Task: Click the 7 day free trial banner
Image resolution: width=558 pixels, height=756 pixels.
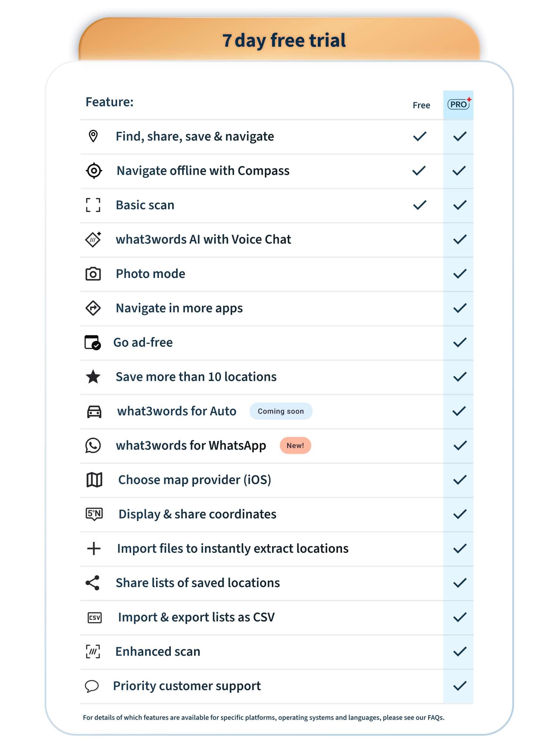Action: tap(284, 41)
